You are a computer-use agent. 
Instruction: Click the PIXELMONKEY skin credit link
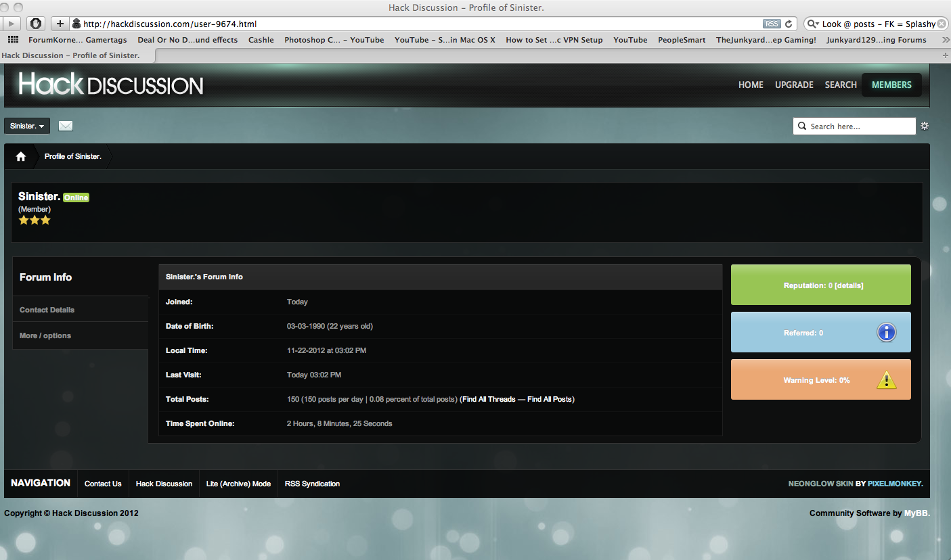(895, 484)
